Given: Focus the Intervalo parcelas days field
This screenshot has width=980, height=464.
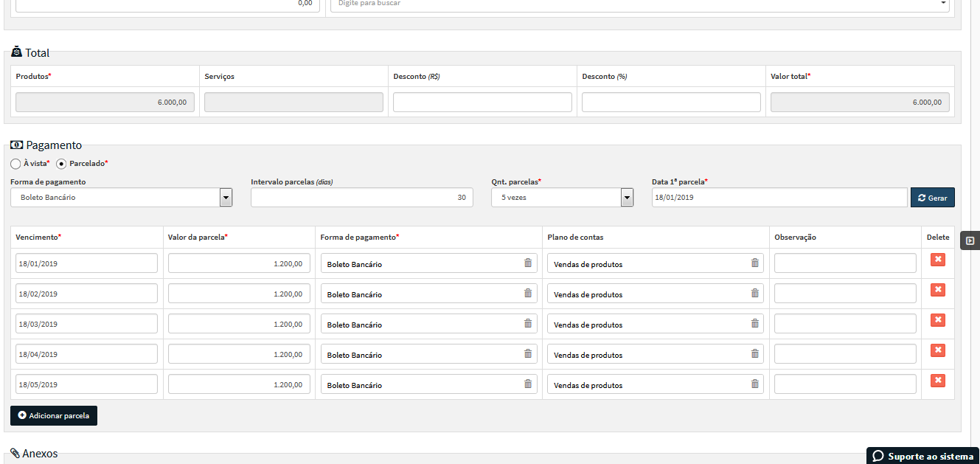Looking at the screenshot, I should (362, 198).
